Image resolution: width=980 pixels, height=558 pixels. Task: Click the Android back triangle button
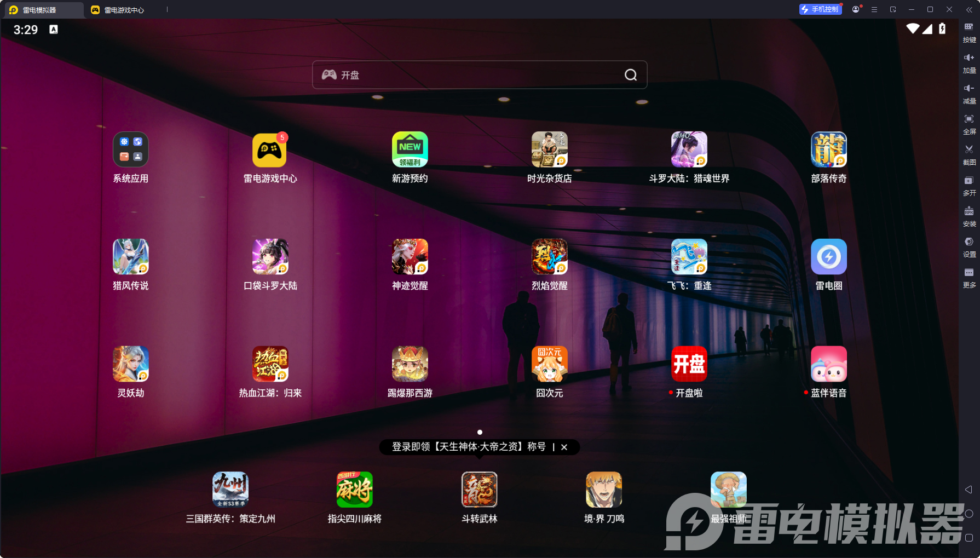pos(969,490)
